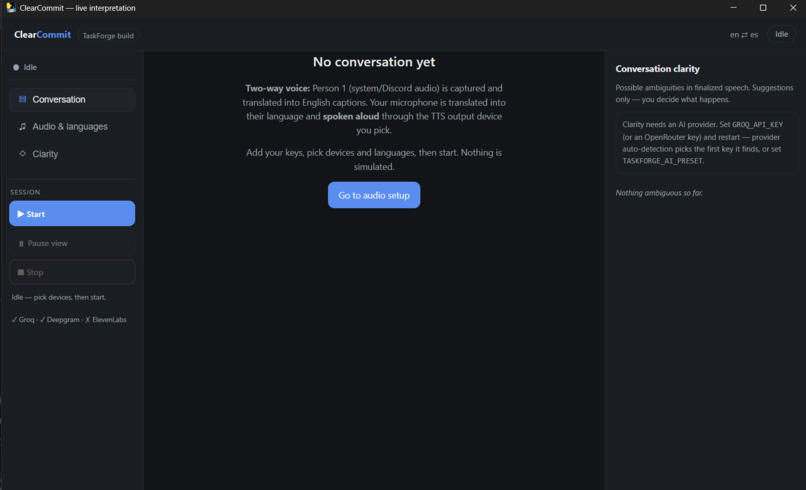
Task: Click the Pause view button
Action: click(72, 243)
